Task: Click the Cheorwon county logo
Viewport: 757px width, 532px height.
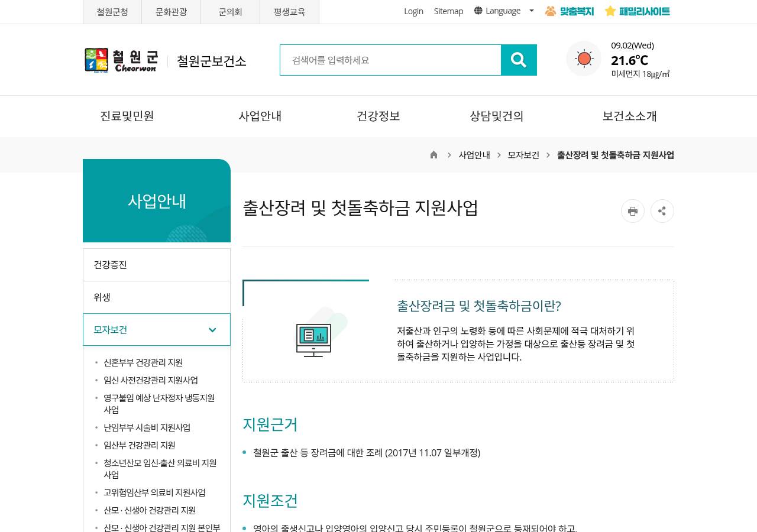Action: pos(121,60)
